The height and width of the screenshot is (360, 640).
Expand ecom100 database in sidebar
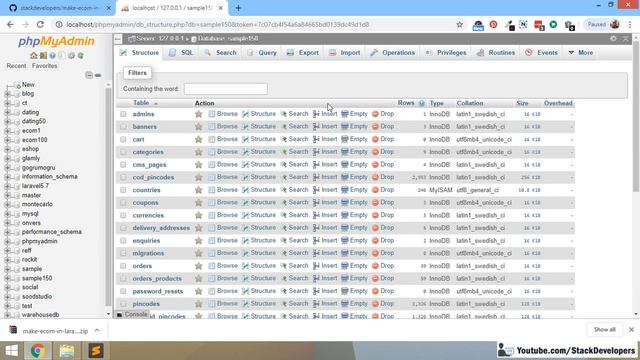[7, 140]
